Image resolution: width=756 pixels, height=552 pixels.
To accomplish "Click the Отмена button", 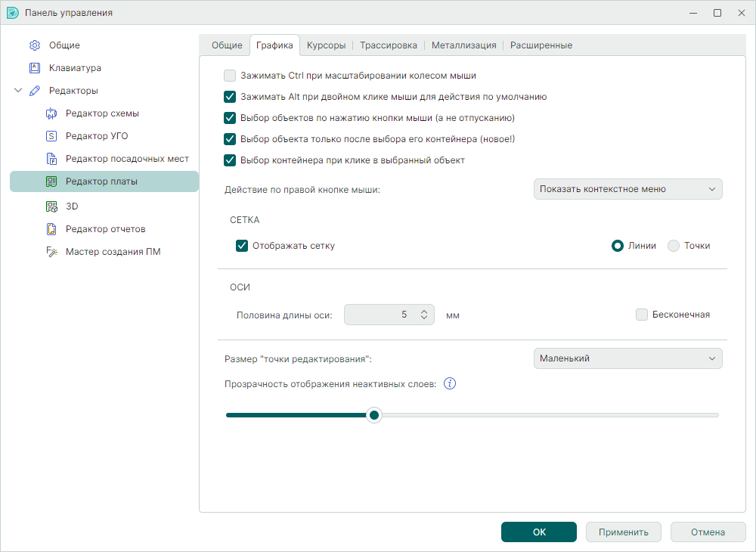I will [708, 532].
